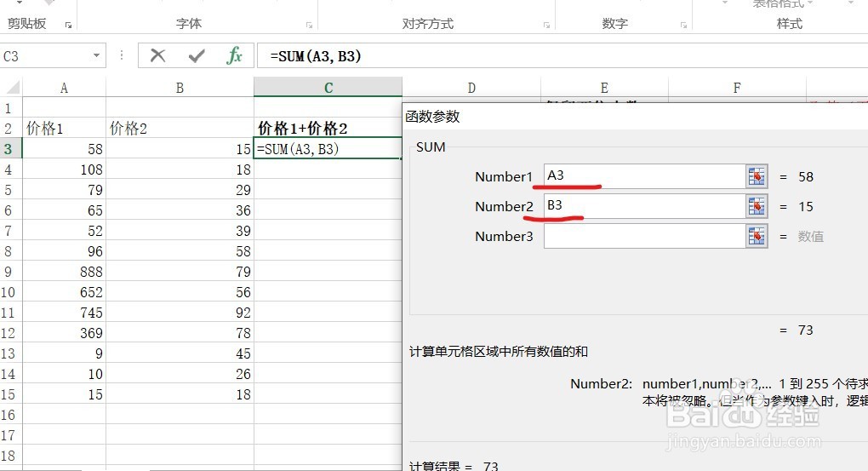Viewport: 868px width, 471px height.
Task: Open the clipboard group dialog launcher
Action: pos(69,25)
